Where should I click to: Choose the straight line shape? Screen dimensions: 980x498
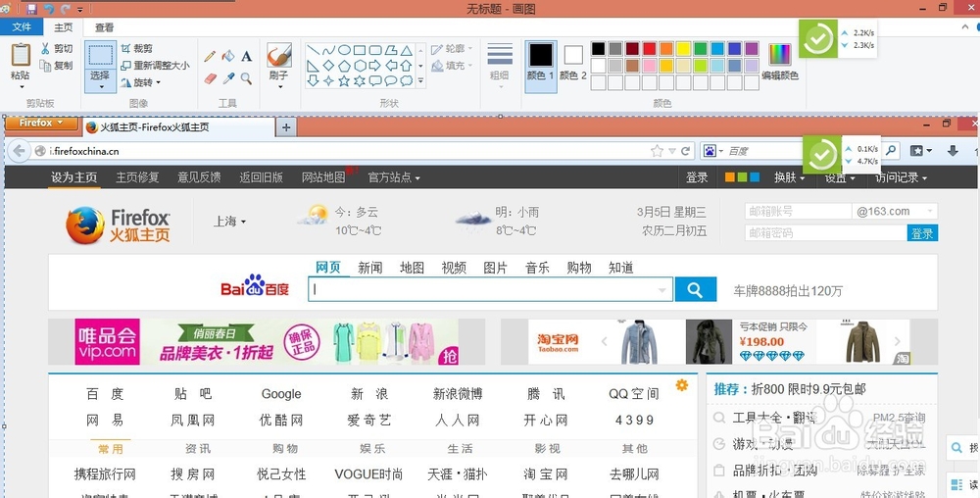pos(314,50)
